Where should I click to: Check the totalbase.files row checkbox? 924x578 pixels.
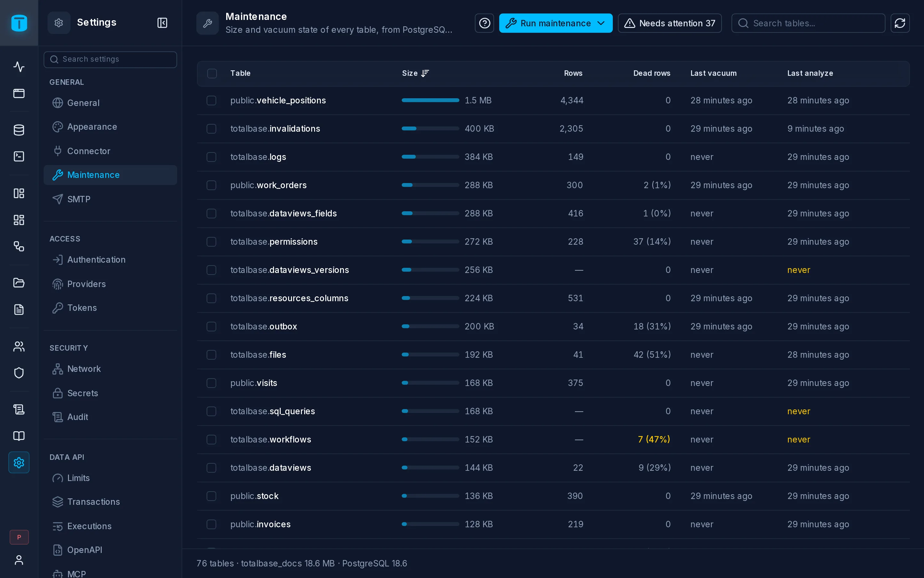pyautogui.click(x=211, y=355)
